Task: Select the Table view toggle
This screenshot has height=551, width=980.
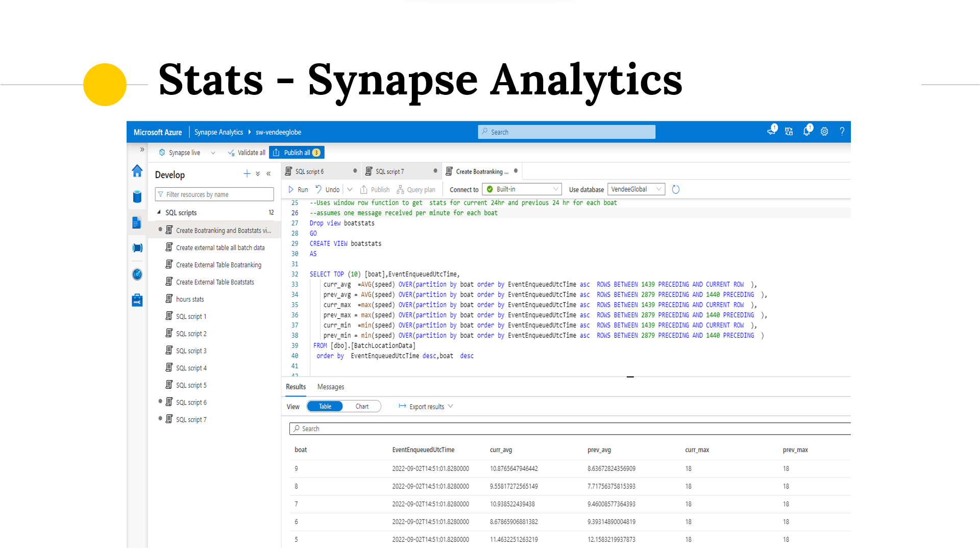Action: point(325,407)
